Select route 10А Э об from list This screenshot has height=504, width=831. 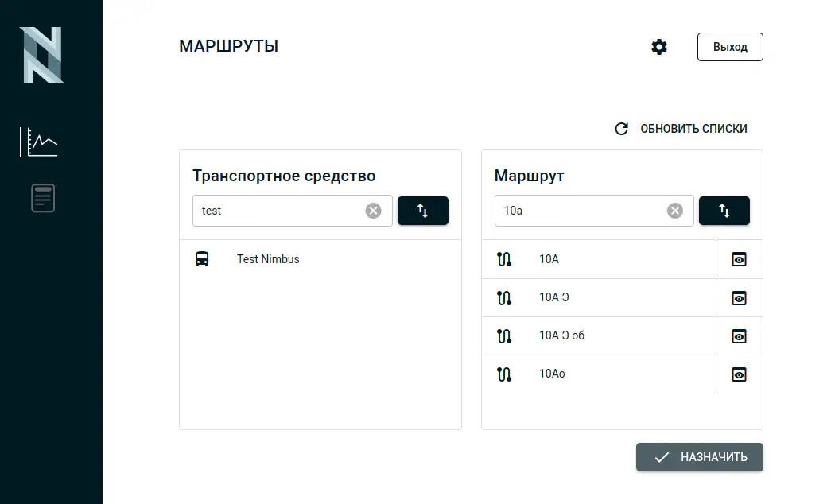561,335
